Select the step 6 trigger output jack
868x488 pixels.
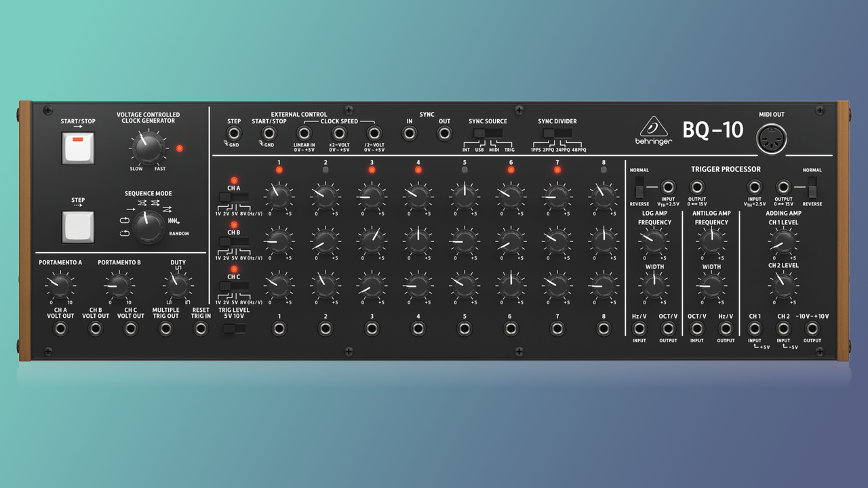[511, 329]
